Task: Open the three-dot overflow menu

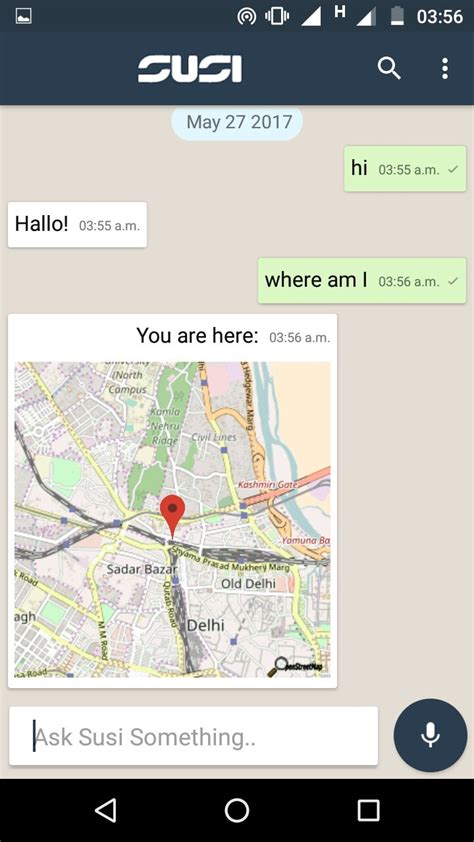Action: pyautogui.click(x=444, y=69)
